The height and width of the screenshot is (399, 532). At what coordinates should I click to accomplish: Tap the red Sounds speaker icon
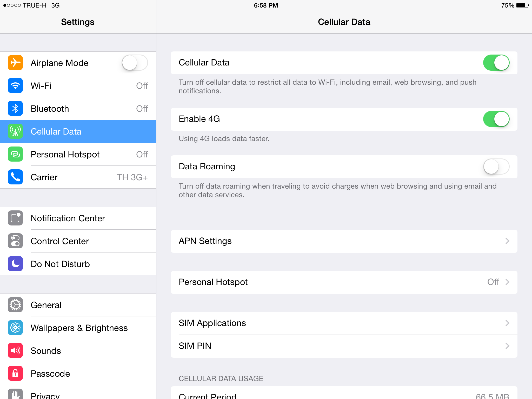pos(15,350)
